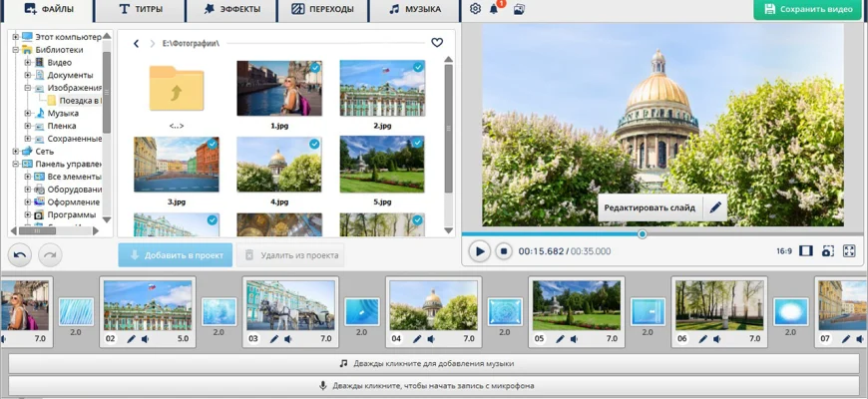Expand the Документы tree node
The width and height of the screenshot is (868, 399).
pos(28,75)
